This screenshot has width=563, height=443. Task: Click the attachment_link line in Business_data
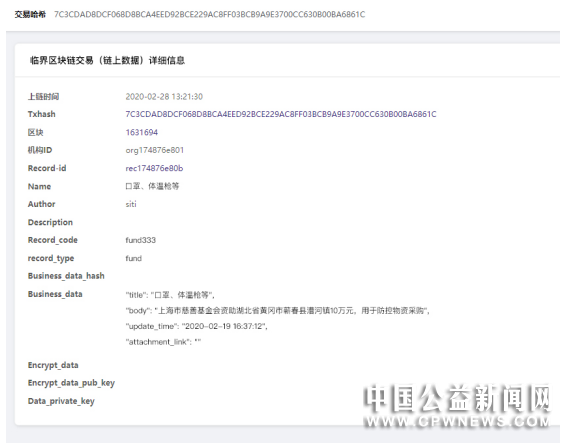(163, 342)
